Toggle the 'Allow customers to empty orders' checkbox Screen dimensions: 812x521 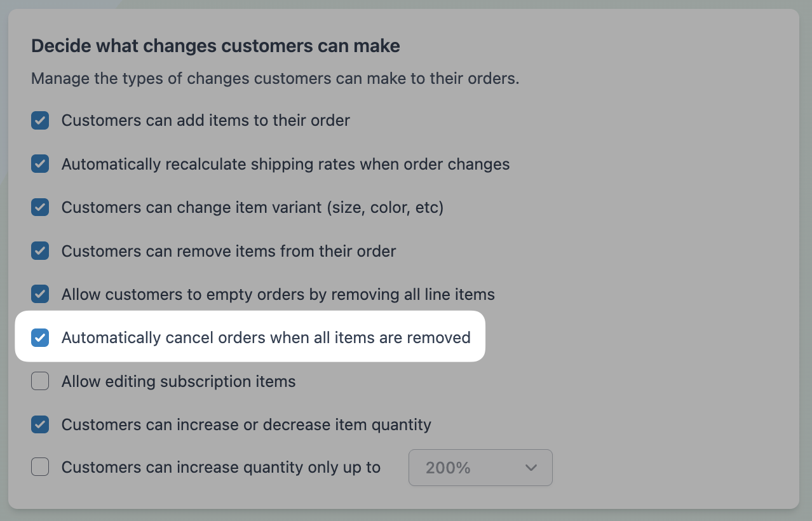tap(40, 294)
